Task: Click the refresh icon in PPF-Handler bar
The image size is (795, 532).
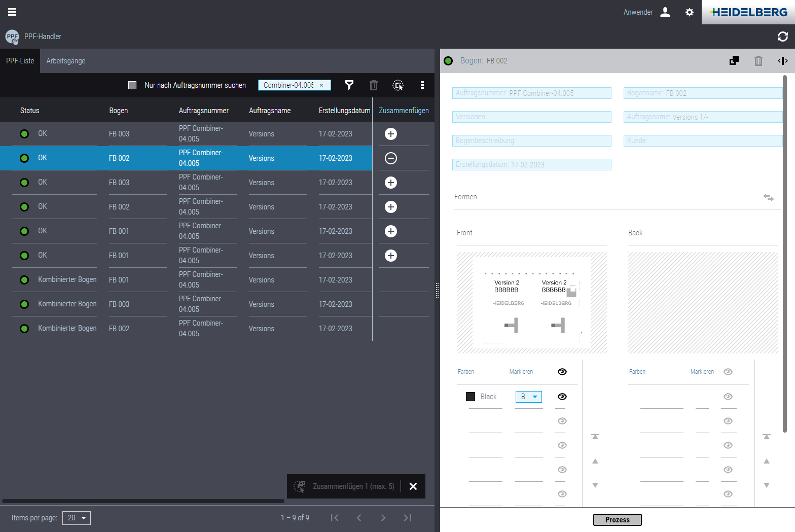Action: pyautogui.click(x=782, y=37)
